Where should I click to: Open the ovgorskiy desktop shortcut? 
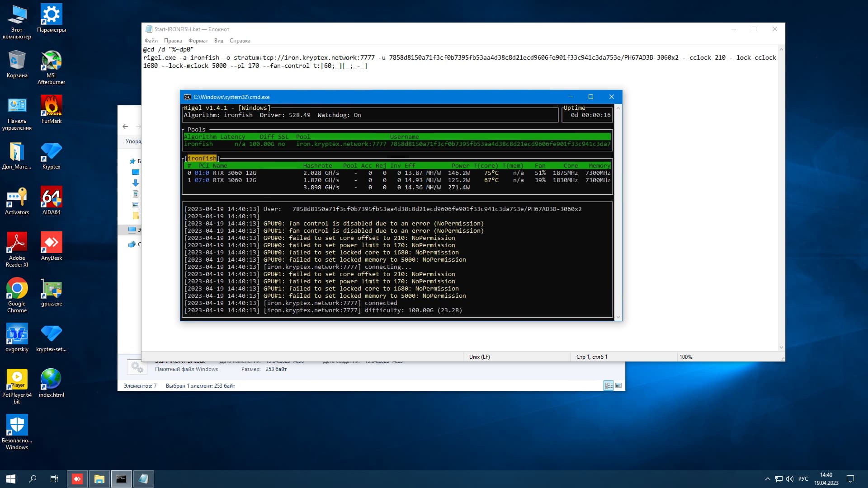[x=17, y=338]
